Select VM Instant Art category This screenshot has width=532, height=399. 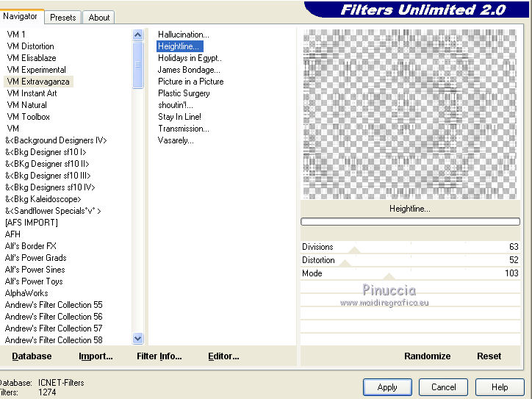tap(32, 93)
